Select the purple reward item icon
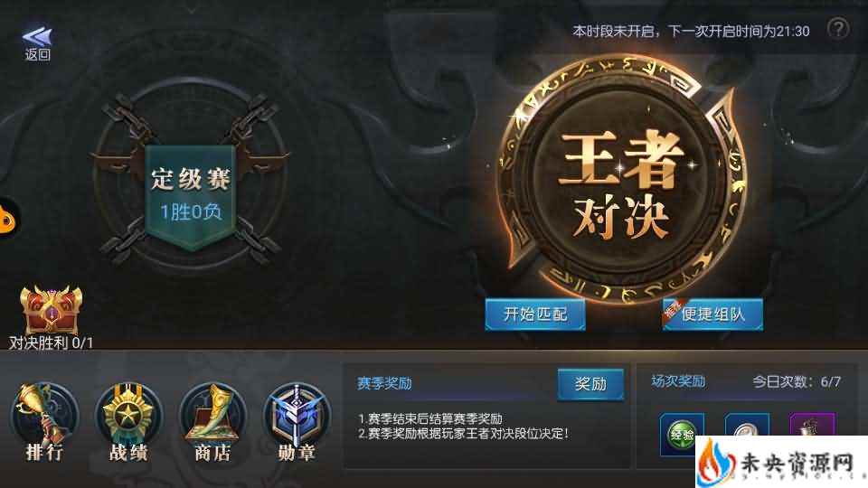The height and width of the screenshot is (488, 868). [812, 425]
